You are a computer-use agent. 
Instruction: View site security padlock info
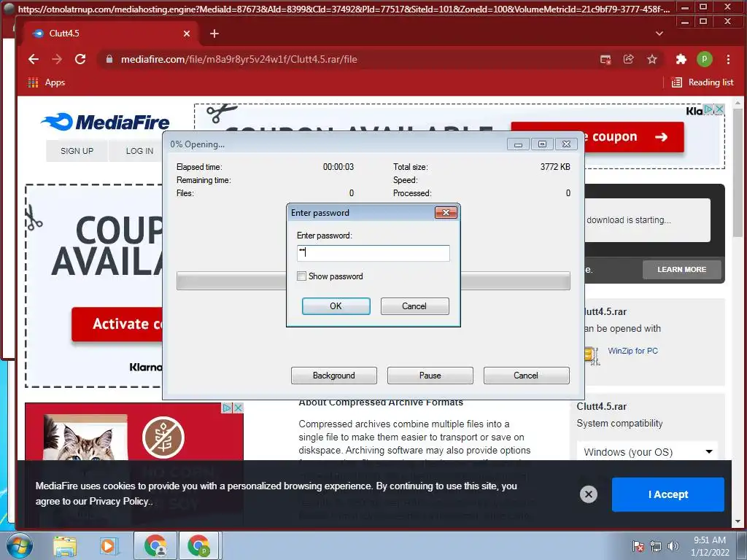pos(109,59)
